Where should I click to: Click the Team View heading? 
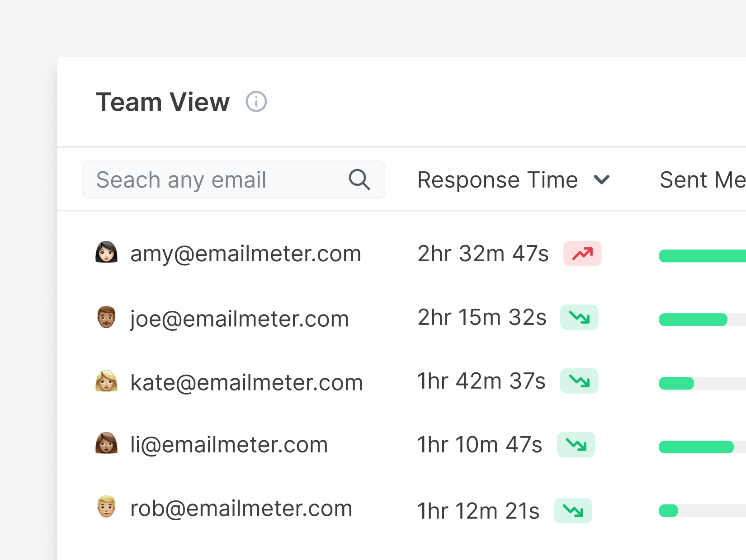163,102
